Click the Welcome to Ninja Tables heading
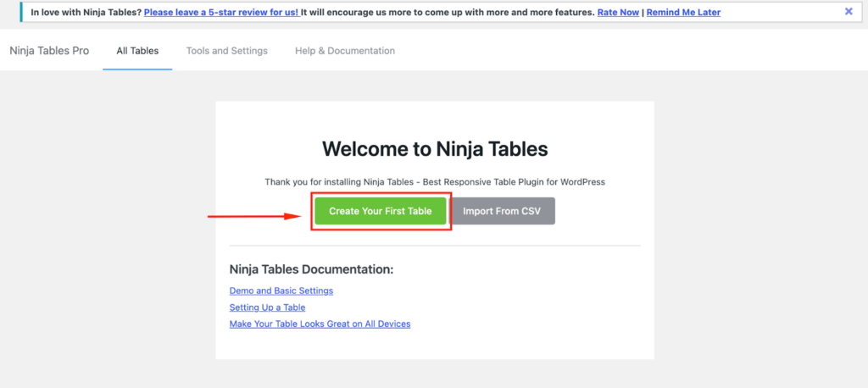 (435, 149)
